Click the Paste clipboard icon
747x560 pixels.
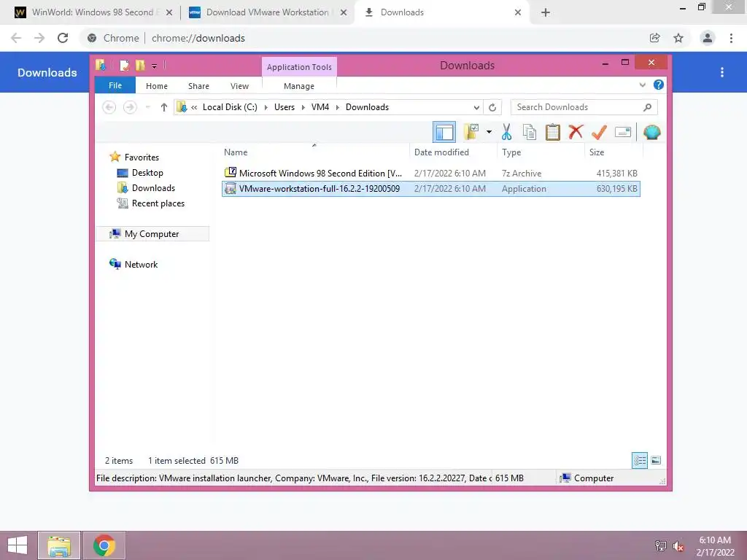553,133
